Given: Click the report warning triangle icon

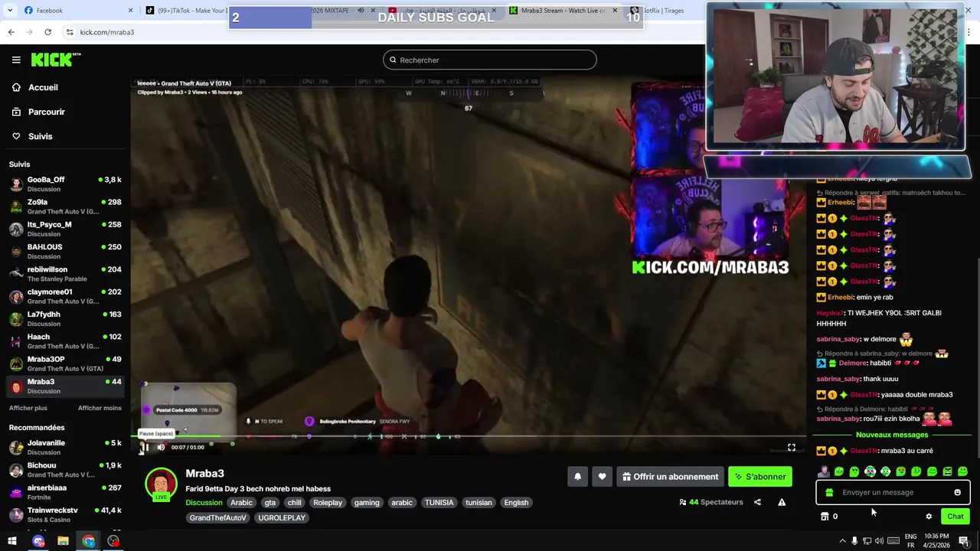Looking at the screenshot, I should click(x=782, y=502).
